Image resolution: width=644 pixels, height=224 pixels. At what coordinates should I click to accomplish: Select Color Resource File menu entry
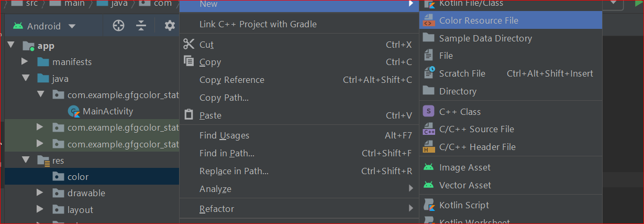coord(479,20)
